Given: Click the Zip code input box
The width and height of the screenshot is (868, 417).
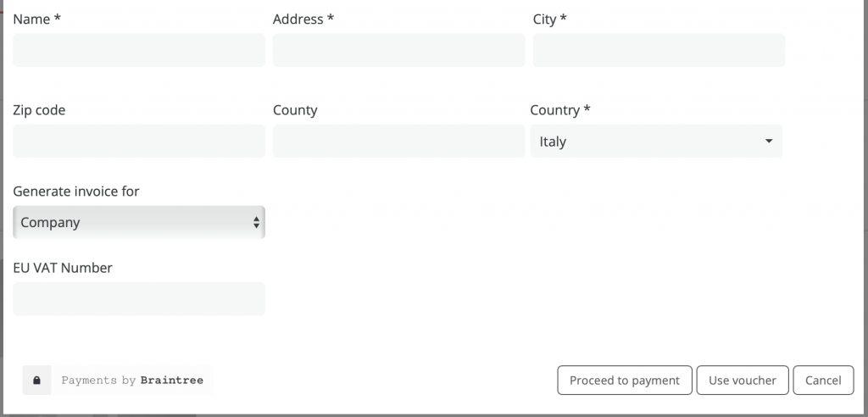Looking at the screenshot, I should click(x=139, y=142).
